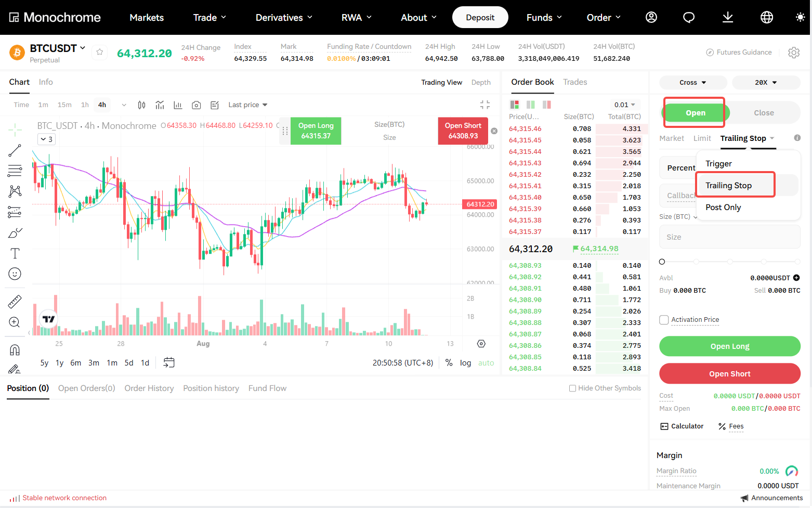The height and width of the screenshot is (508, 812).
Task: Switch to the Trades tab
Action: coord(575,82)
